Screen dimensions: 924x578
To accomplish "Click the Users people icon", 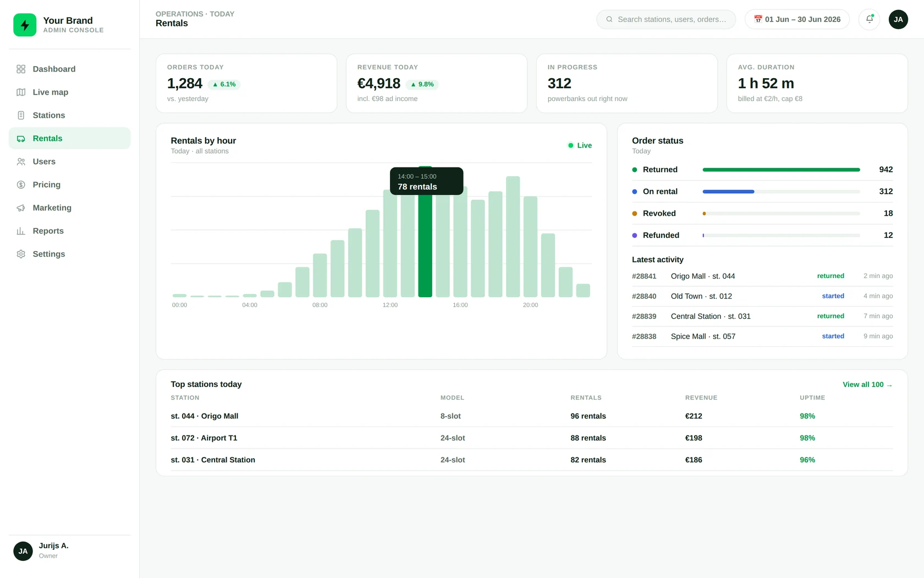I will (21, 161).
